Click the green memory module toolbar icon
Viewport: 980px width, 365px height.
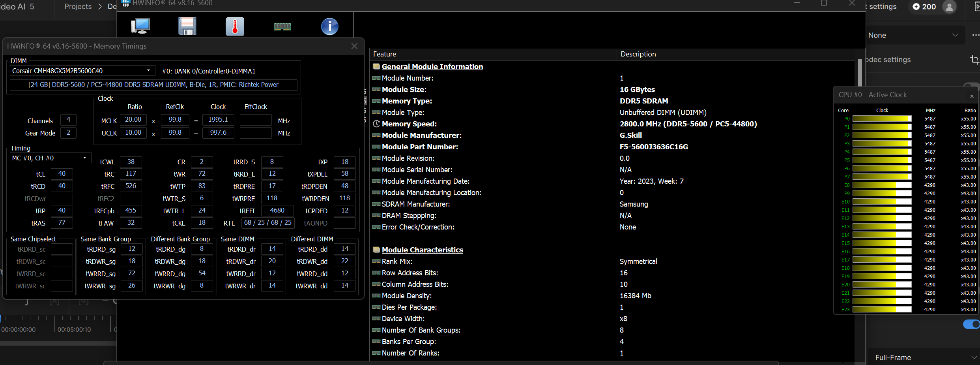pos(282,26)
